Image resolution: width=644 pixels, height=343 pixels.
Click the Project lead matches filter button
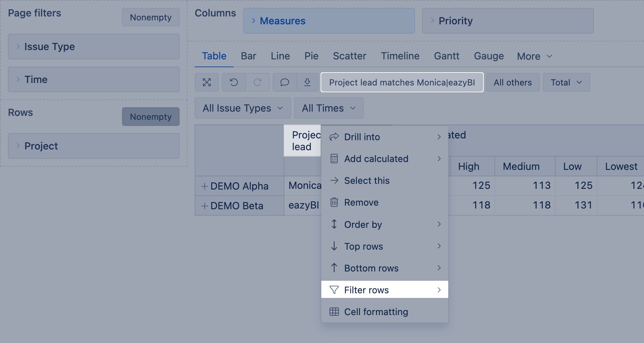click(402, 83)
